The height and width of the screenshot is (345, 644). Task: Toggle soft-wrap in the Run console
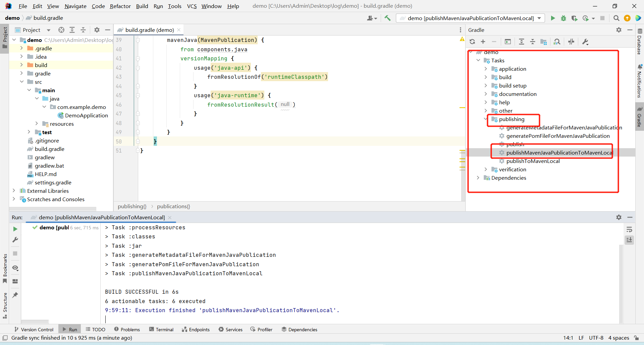[x=629, y=230]
